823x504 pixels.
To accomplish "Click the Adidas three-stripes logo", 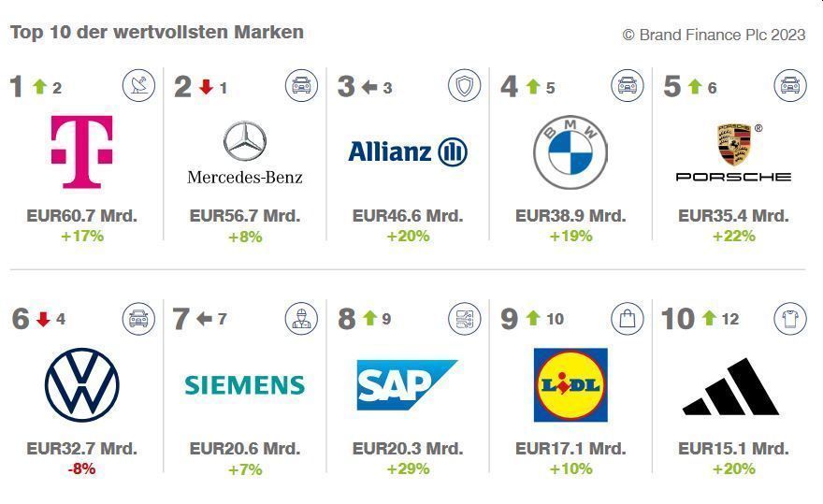I will 731,386.
